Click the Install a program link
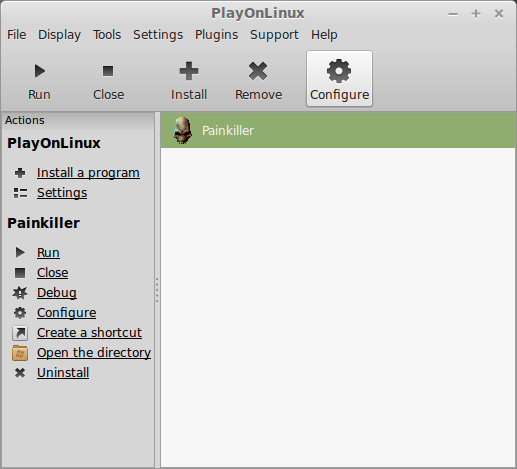This screenshot has width=517, height=469. [88, 173]
